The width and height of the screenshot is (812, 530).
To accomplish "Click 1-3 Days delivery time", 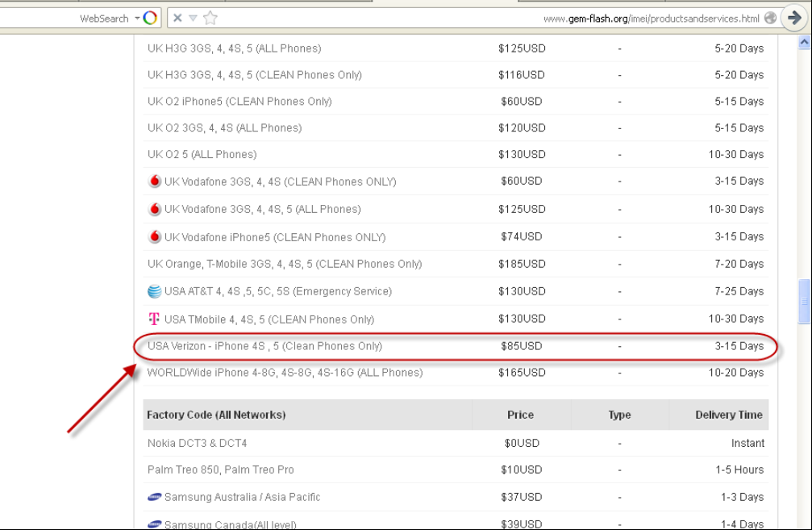I will (742, 497).
